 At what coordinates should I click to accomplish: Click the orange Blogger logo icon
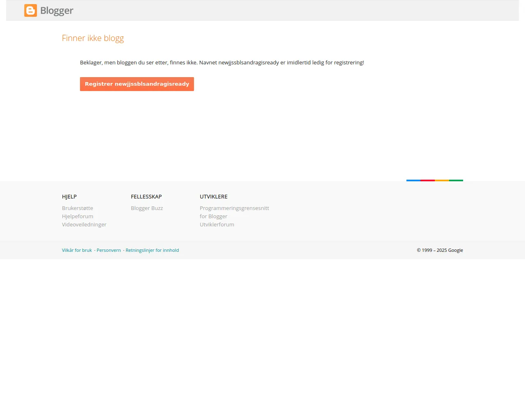31,11
